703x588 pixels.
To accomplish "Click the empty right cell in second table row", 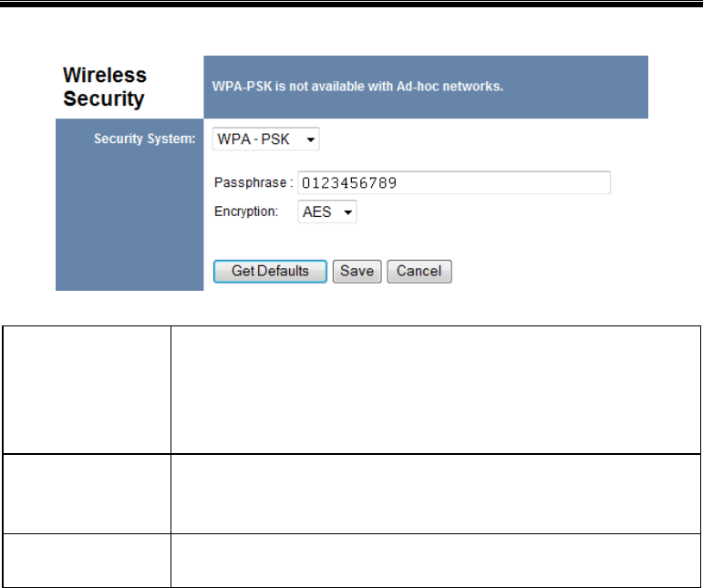I will (x=435, y=494).
